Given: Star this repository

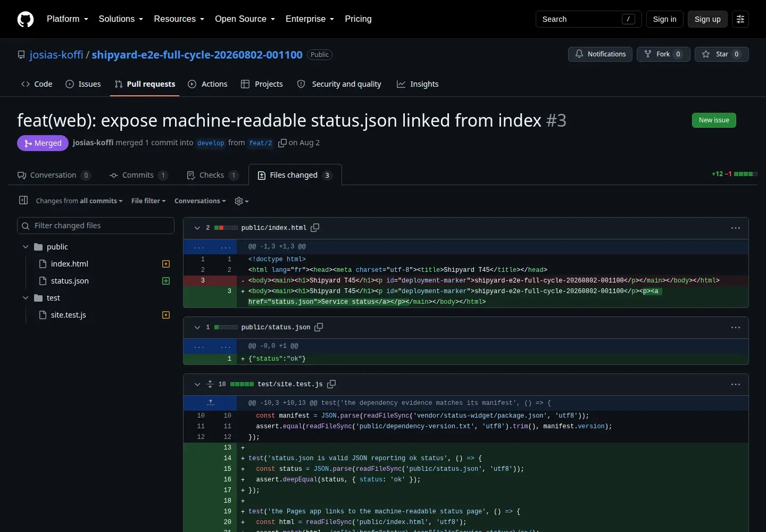Looking at the screenshot, I should click(x=721, y=54).
